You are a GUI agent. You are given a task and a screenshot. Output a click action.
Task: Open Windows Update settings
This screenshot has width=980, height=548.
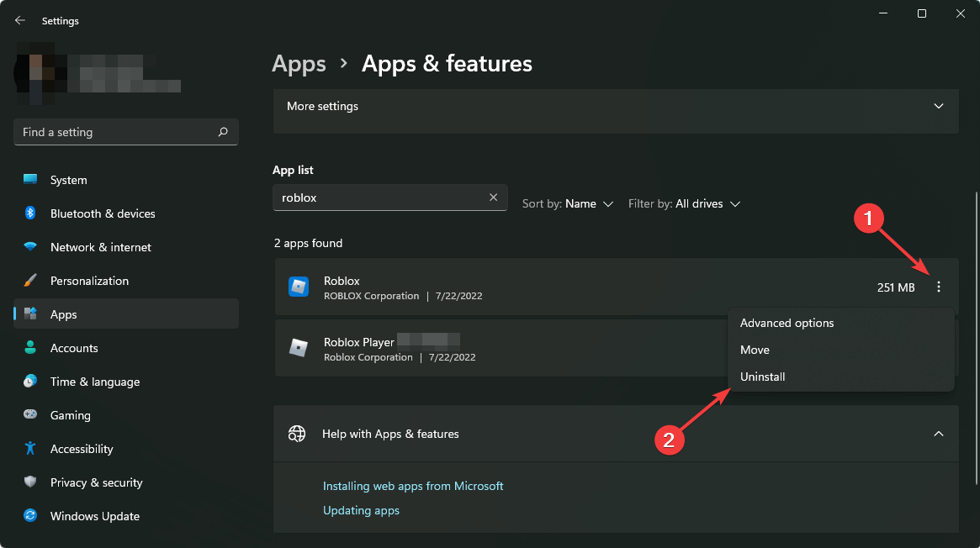coord(125,516)
